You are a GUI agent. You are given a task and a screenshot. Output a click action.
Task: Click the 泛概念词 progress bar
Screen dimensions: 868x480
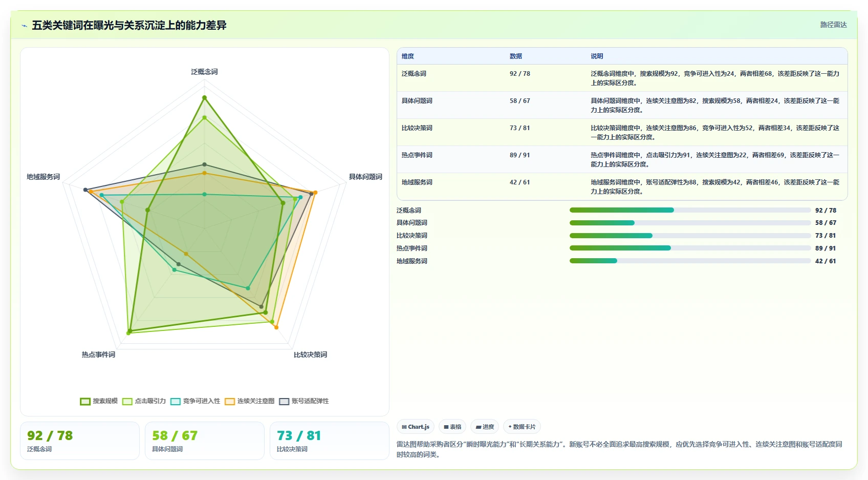tap(690, 210)
